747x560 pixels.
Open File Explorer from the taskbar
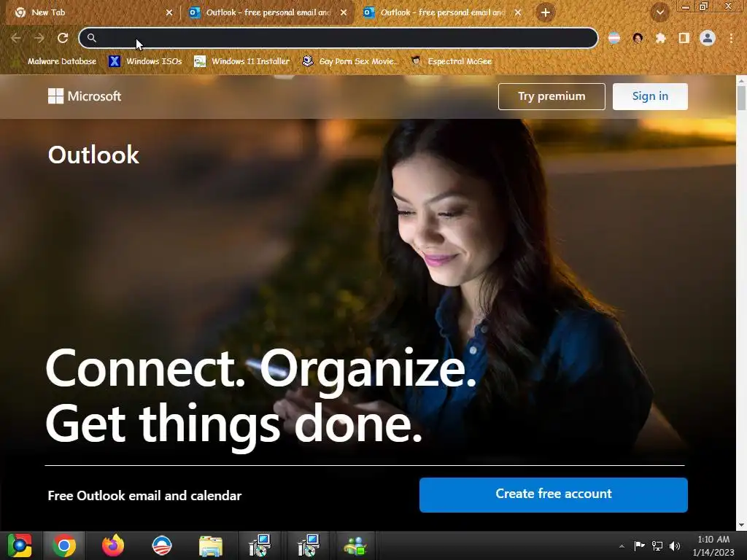point(211,545)
